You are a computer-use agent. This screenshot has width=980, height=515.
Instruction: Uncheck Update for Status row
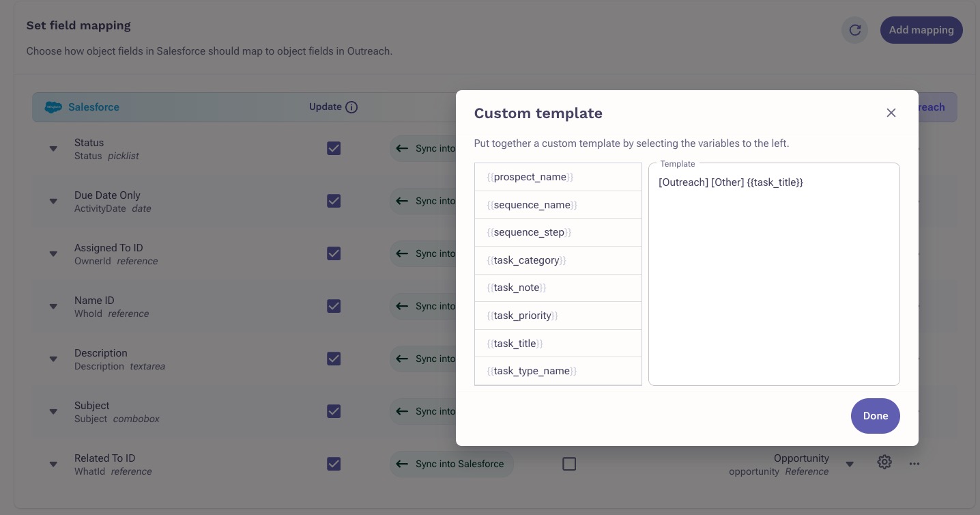point(334,148)
